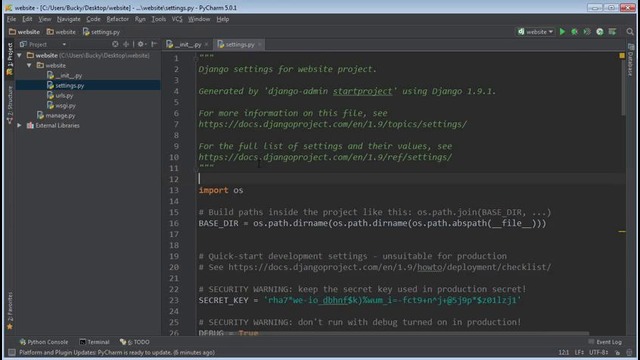Open the Help menu
Image resolution: width=640 pixels, height=360 pixels.
click(x=222, y=19)
